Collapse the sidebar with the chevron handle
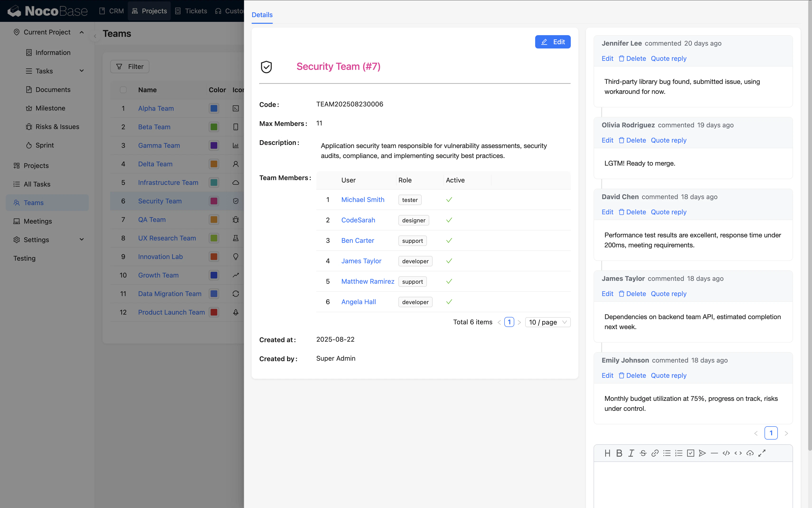Viewport: 812px width, 508px height. 95,36
